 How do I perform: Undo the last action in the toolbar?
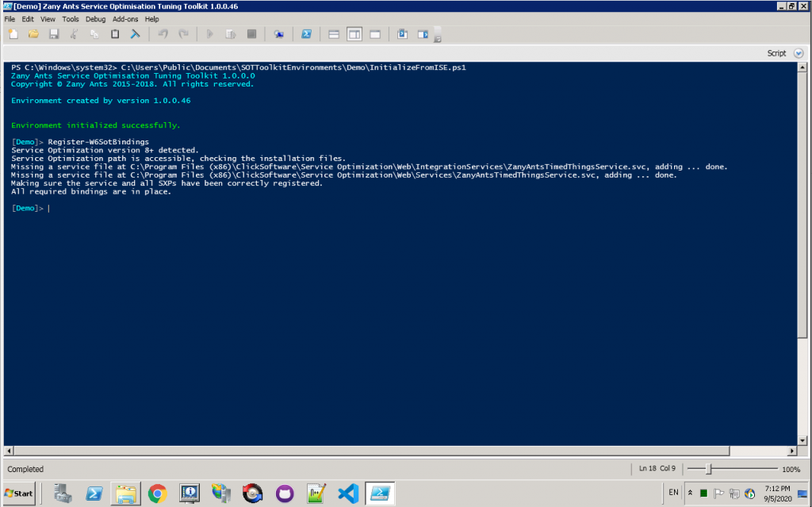(x=163, y=34)
